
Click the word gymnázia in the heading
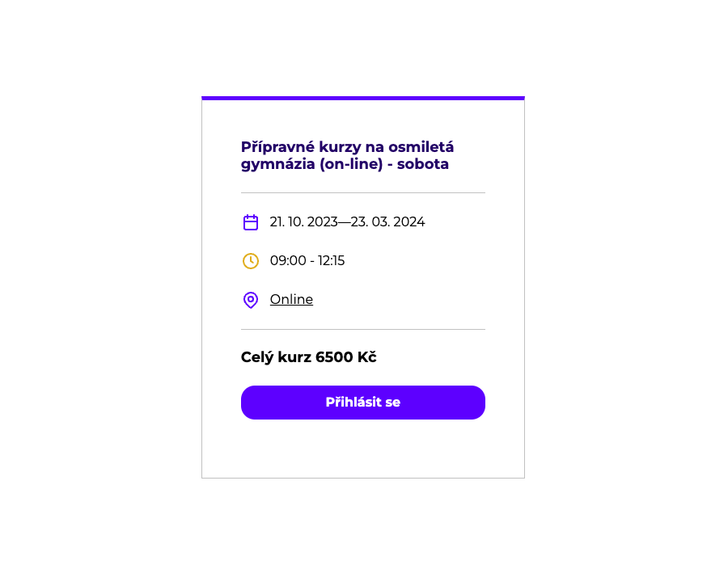tap(278, 164)
